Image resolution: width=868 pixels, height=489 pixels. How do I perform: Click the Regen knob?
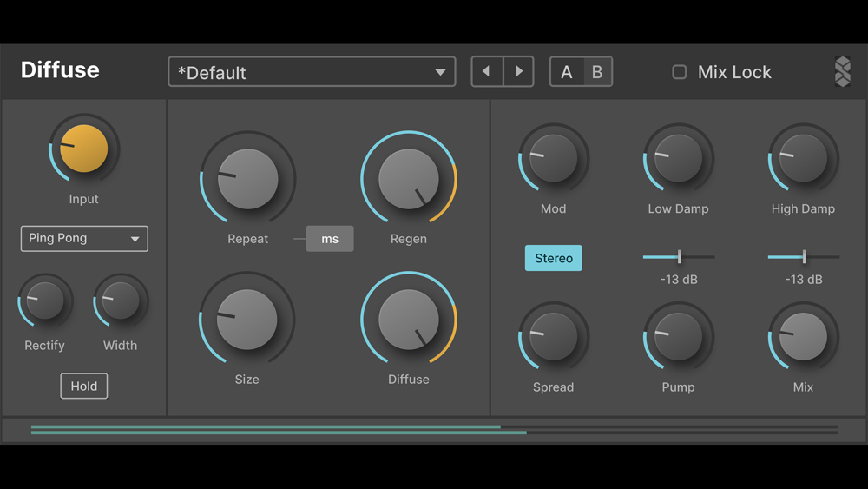[409, 179]
